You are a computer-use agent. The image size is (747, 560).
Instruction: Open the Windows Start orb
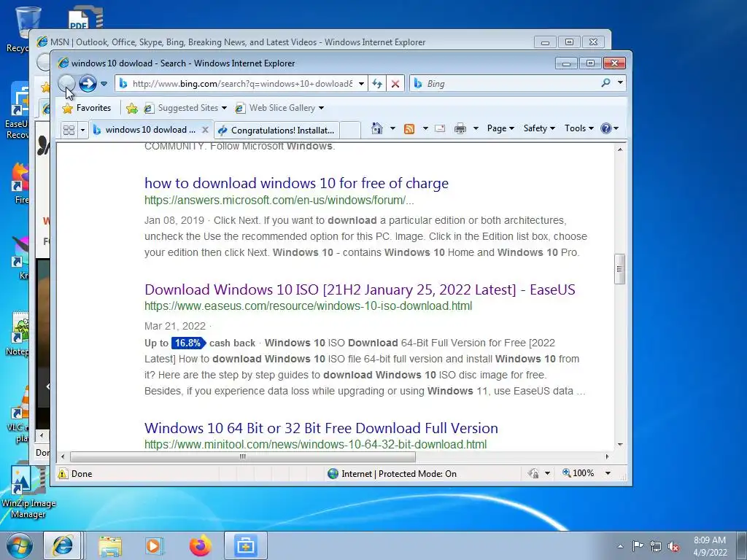[19, 545]
